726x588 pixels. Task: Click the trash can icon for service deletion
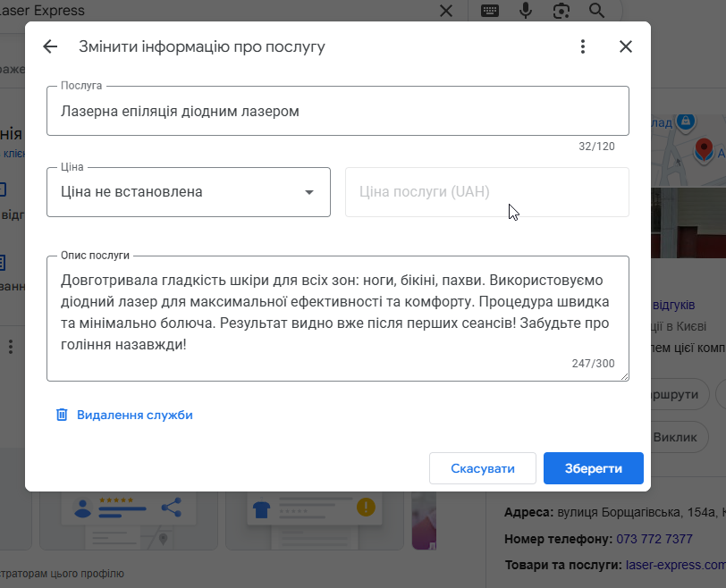[62, 415]
